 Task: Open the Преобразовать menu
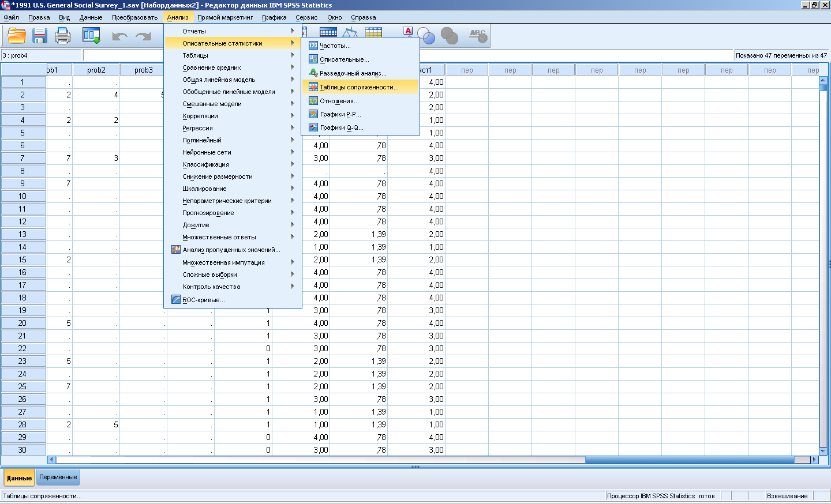(x=135, y=17)
